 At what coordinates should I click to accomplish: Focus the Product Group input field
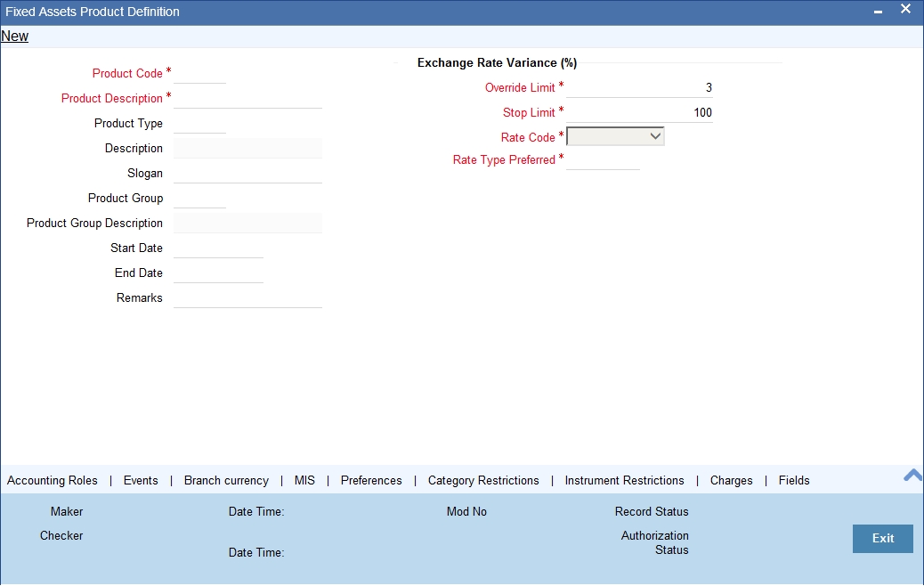click(x=199, y=198)
